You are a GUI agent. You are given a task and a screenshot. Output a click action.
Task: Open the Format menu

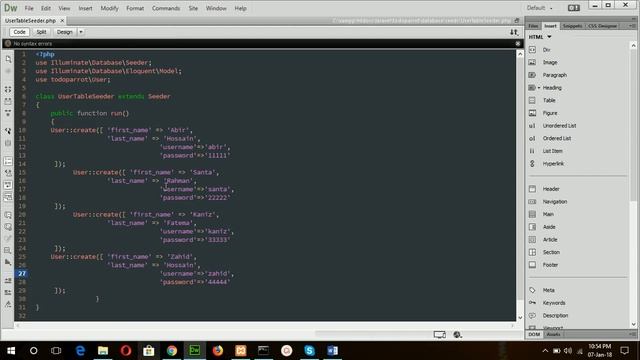135,8
